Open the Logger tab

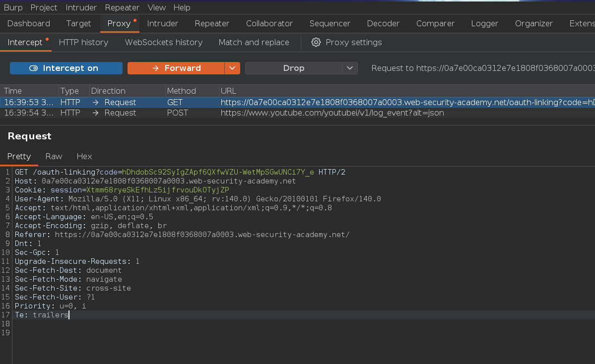(484, 23)
